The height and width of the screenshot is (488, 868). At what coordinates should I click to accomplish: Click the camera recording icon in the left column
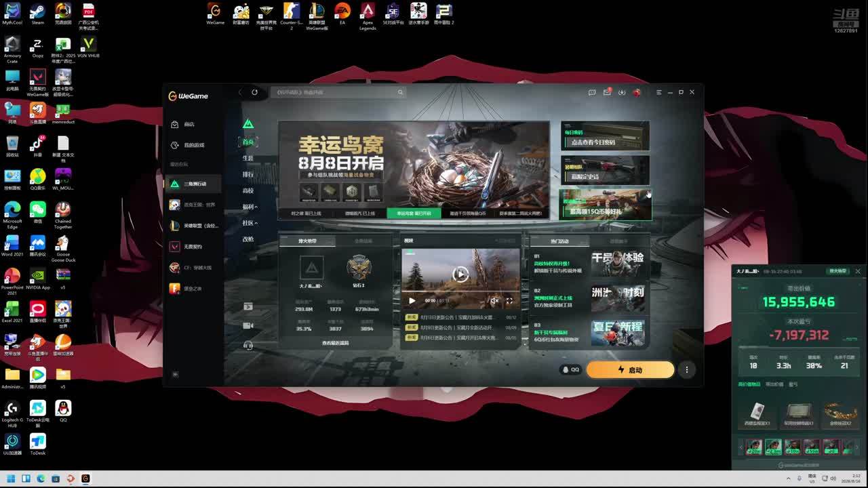(248, 326)
